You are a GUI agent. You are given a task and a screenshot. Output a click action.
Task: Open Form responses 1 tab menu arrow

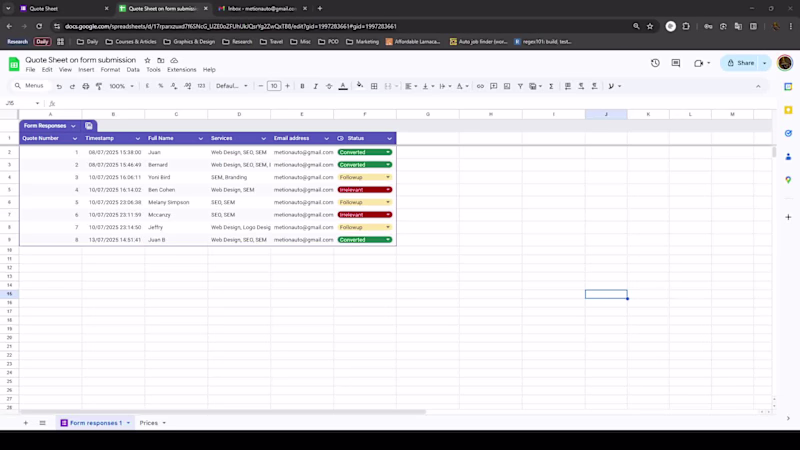point(128,423)
